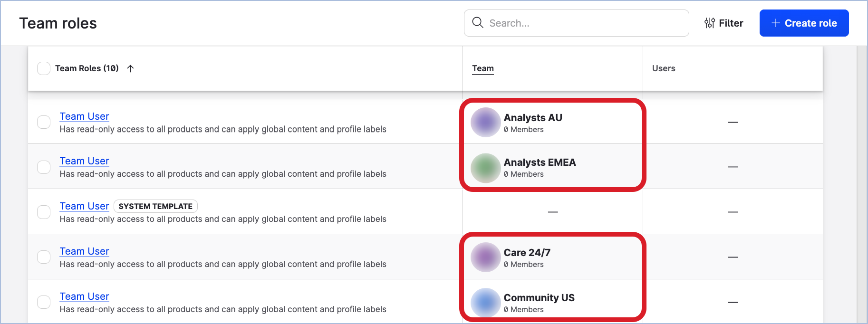The height and width of the screenshot is (324, 868).
Task: Click the violet Care 24/7 team avatar
Action: coord(485,257)
